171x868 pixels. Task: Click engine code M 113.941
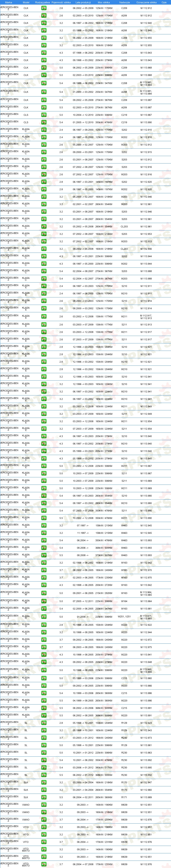point(146,654)
